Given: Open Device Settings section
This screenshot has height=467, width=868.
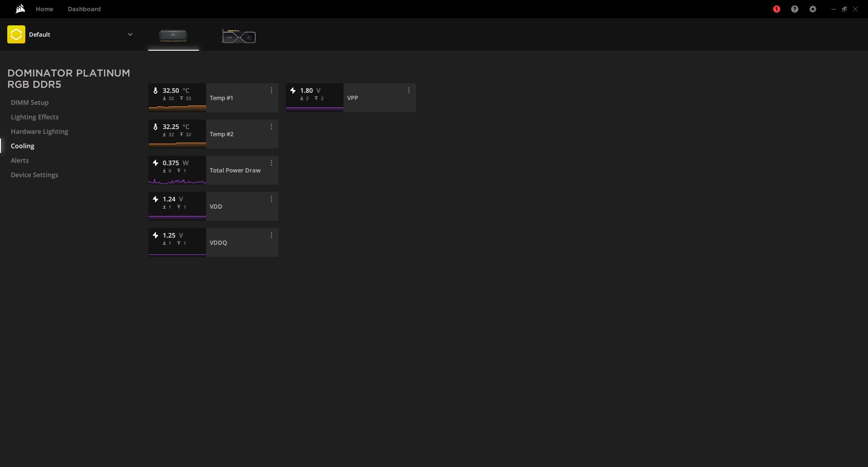Looking at the screenshot, I should [x=34, y=175].
